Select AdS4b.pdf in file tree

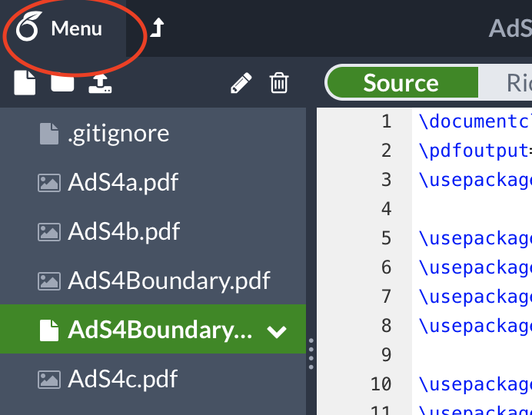tap(124, 231)
